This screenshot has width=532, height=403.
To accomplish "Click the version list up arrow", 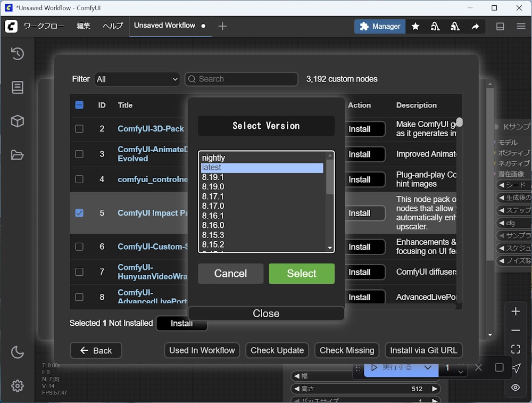I will pos(330,155).
